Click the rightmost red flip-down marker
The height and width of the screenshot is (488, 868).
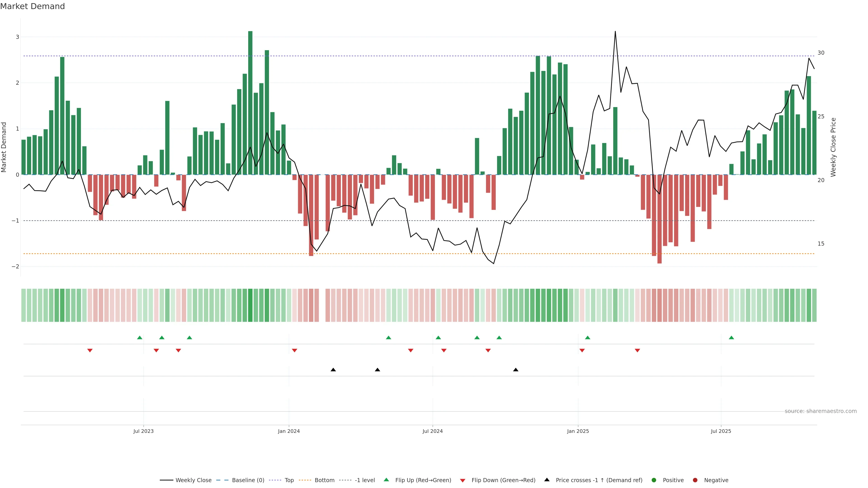[637, 350]
